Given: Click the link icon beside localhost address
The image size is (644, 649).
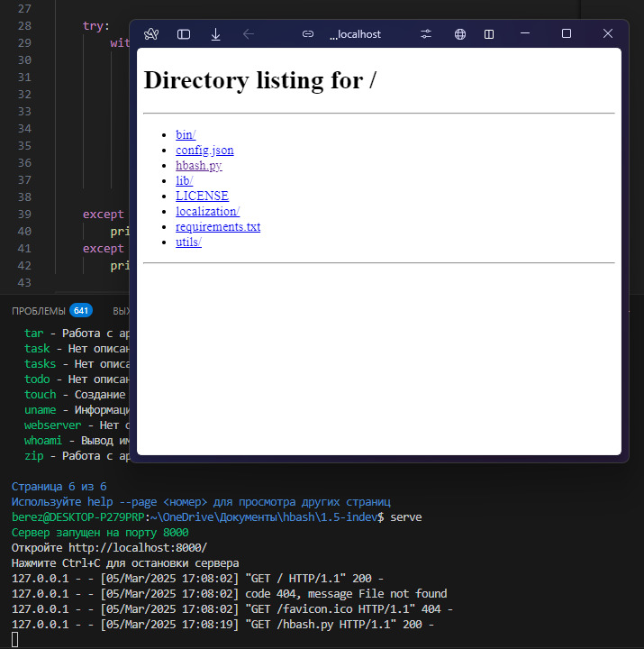Looking at the screenshot, I should [308, 34].
